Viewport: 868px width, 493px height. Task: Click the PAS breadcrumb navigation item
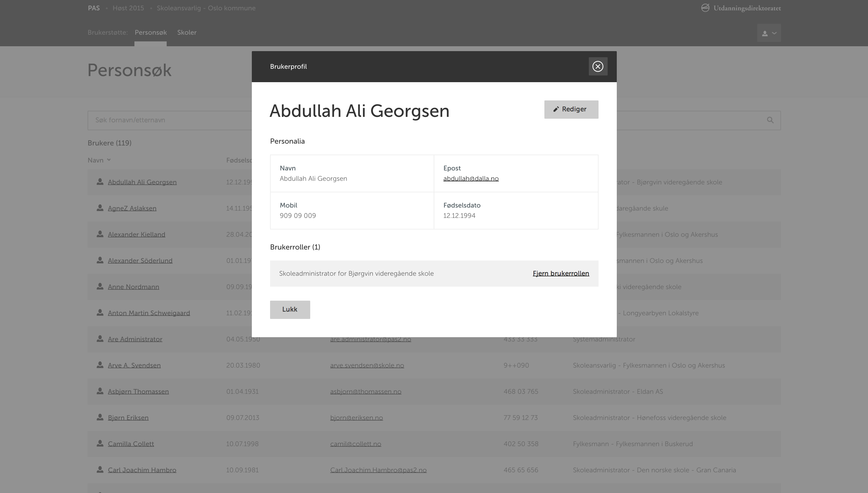click(94, 8)
